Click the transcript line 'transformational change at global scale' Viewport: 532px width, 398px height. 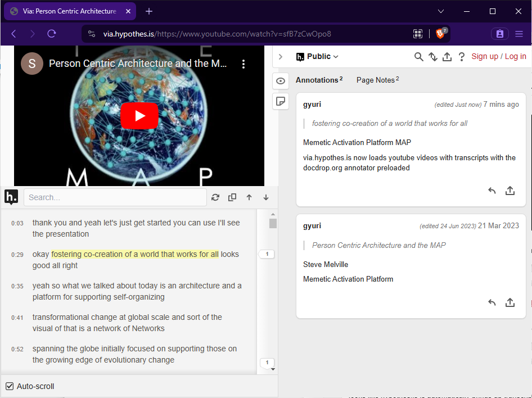(x=127, y=323)
